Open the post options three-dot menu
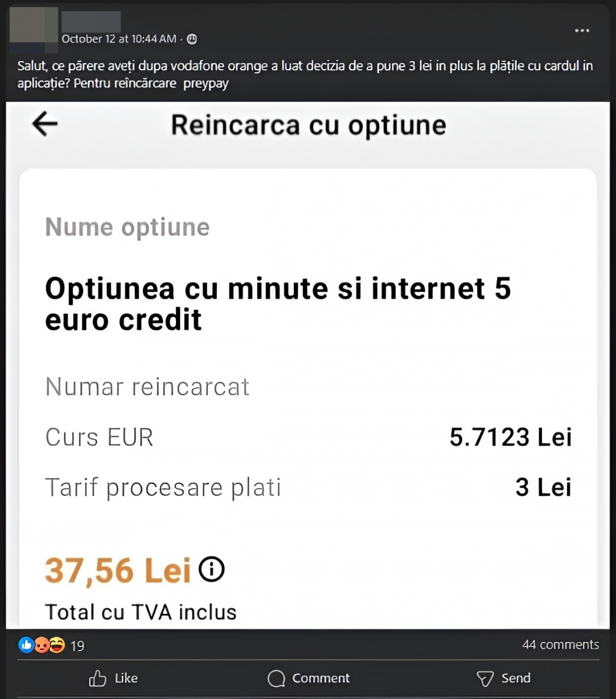 (x=582, y=31)
